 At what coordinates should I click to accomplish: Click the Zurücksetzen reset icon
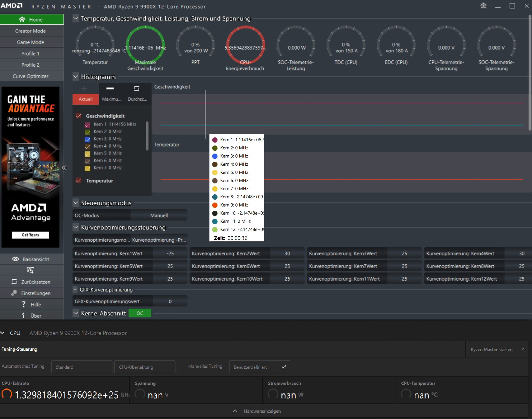[x=14, y=281]
